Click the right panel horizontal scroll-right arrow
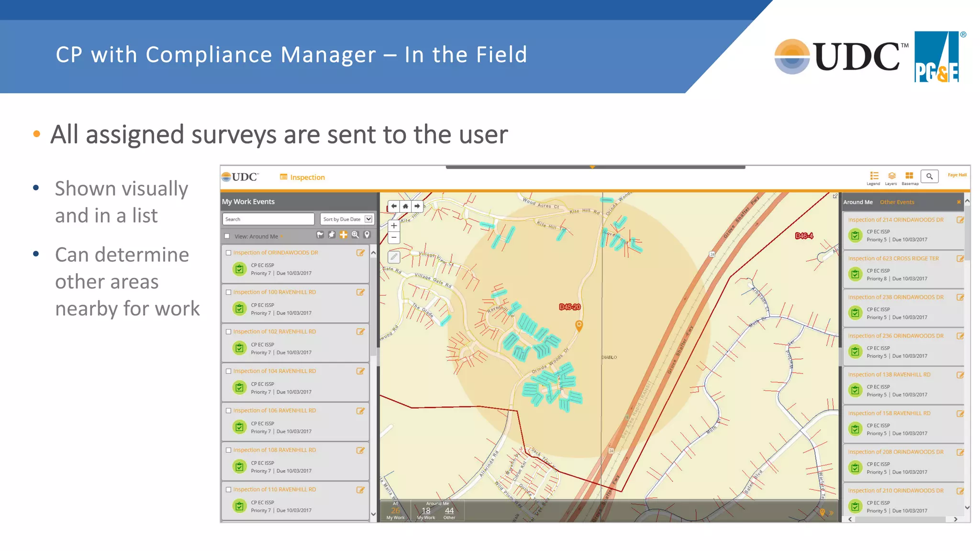 (x=956, y=519)
